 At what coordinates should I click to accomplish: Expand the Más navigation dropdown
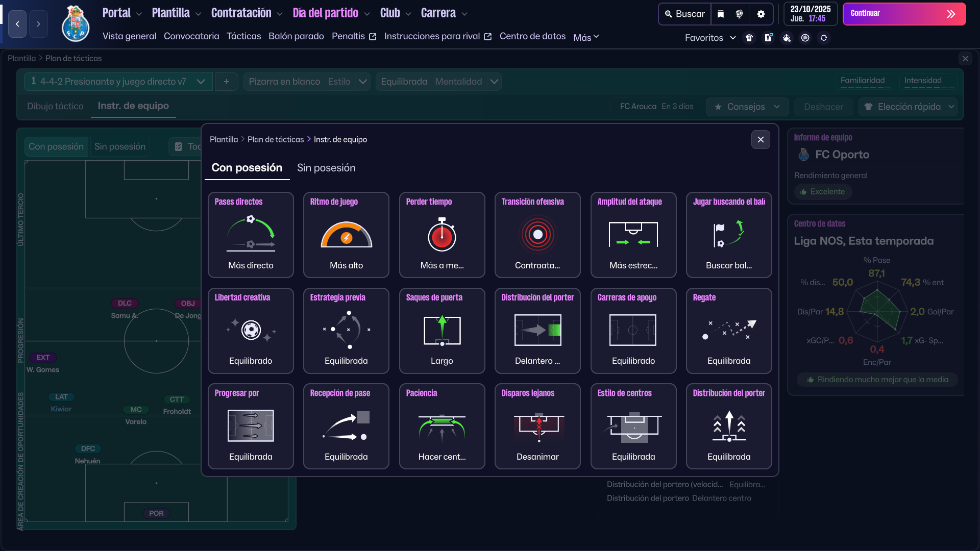586,37
